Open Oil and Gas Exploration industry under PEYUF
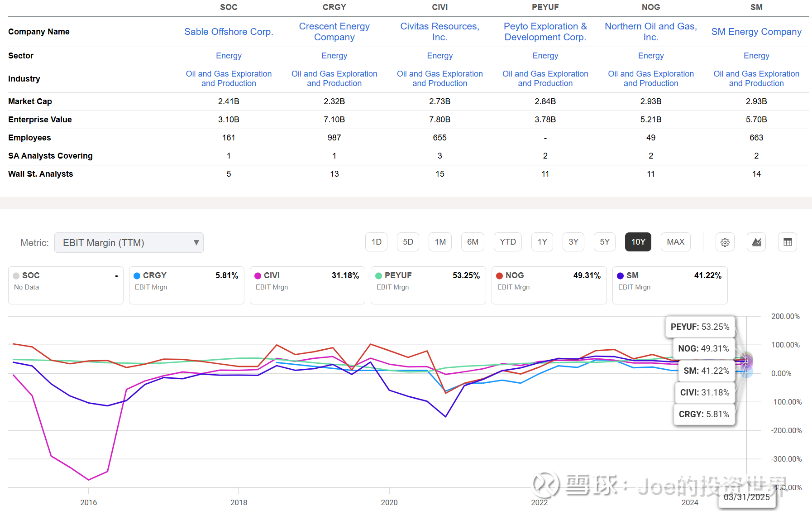This screenshot has height=511, width=812. pyautogui.click(x=545, y=78)
